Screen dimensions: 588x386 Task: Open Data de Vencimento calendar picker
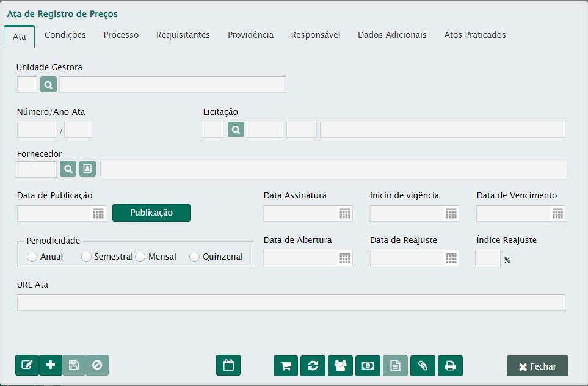coord(557,213)
